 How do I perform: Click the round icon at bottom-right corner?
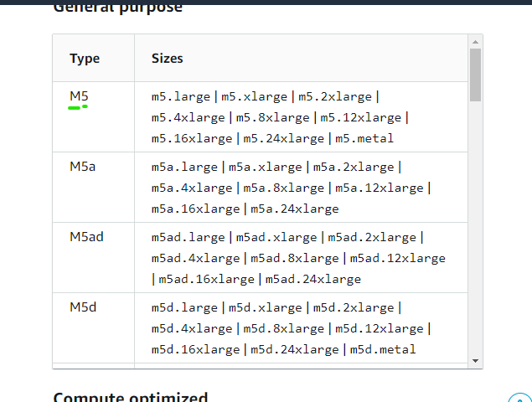[x=520, y=397]
